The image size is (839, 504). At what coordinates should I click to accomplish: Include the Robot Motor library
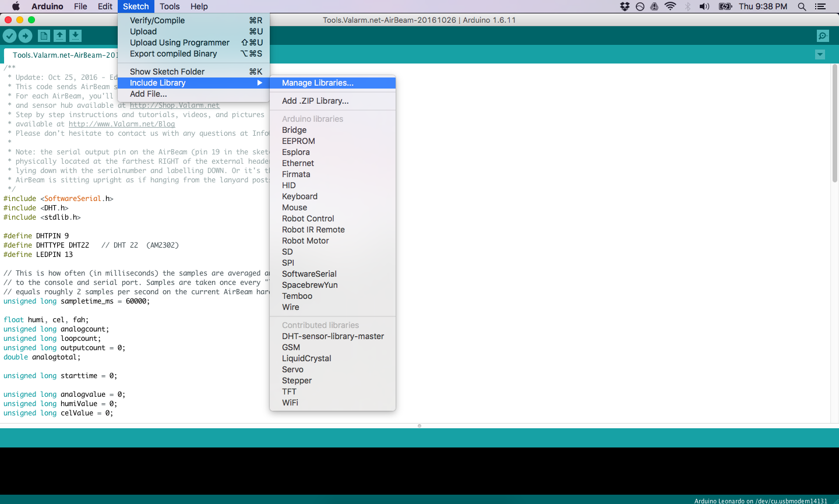[333, 241]
